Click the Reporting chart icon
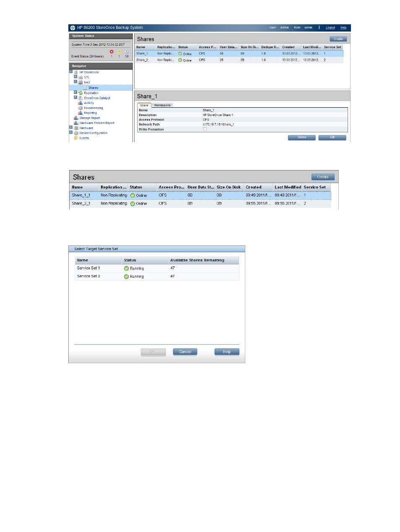400x532 pixels. click(81, 113)
